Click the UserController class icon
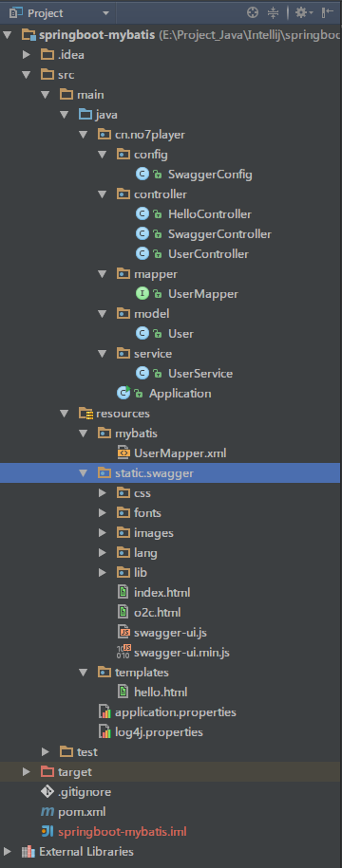This screenshot has width=342, height=868. (x=142, y=254)
